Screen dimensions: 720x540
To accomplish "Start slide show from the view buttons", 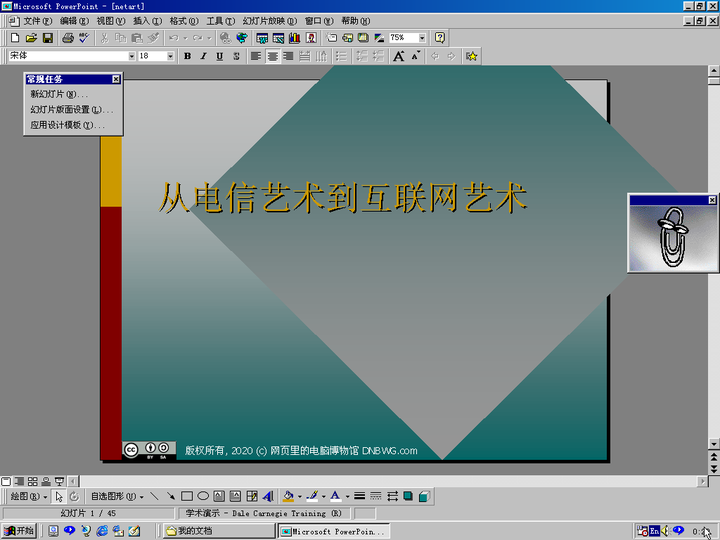I will [59, 481].
